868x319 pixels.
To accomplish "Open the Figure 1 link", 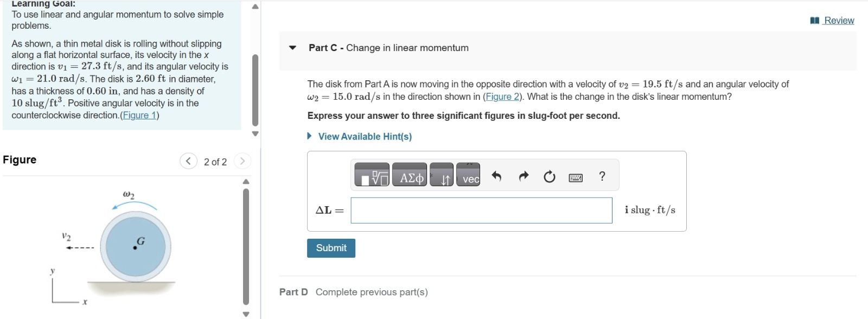I will tap(139, 114).
